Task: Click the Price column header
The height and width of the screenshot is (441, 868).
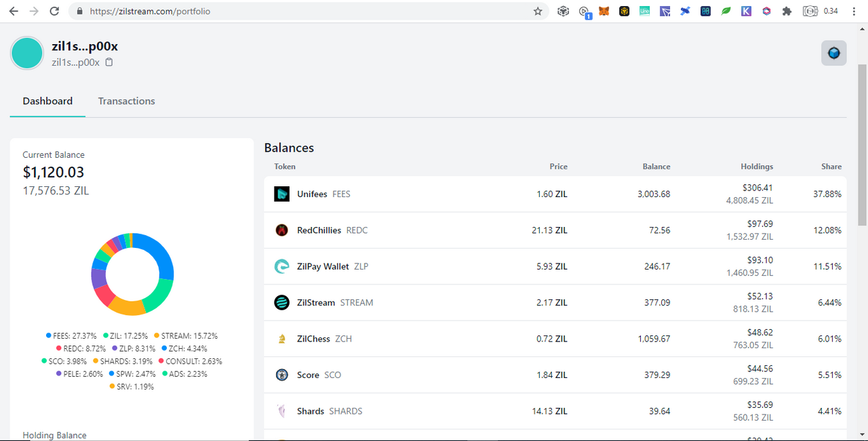Action: pyautogui.click(x=559, y=167)
